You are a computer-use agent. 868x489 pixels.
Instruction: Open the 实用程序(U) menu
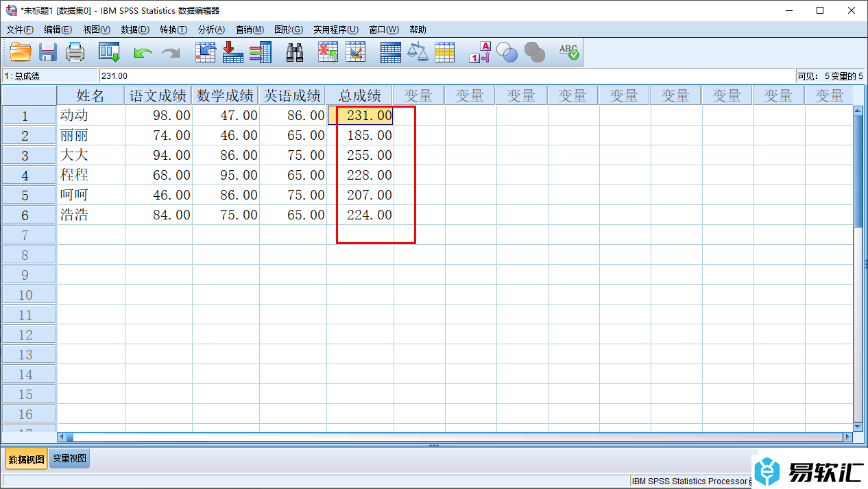336,29
